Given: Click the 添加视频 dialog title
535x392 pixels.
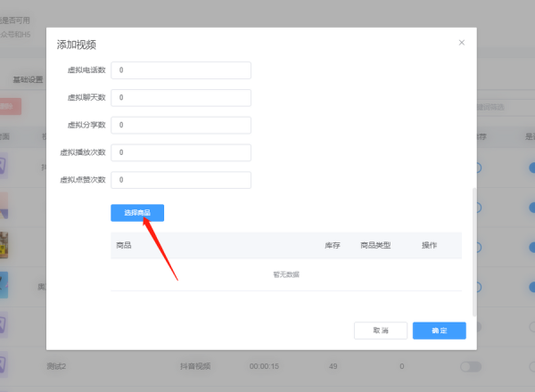Looking at the screenshot, I should (77, 44).
